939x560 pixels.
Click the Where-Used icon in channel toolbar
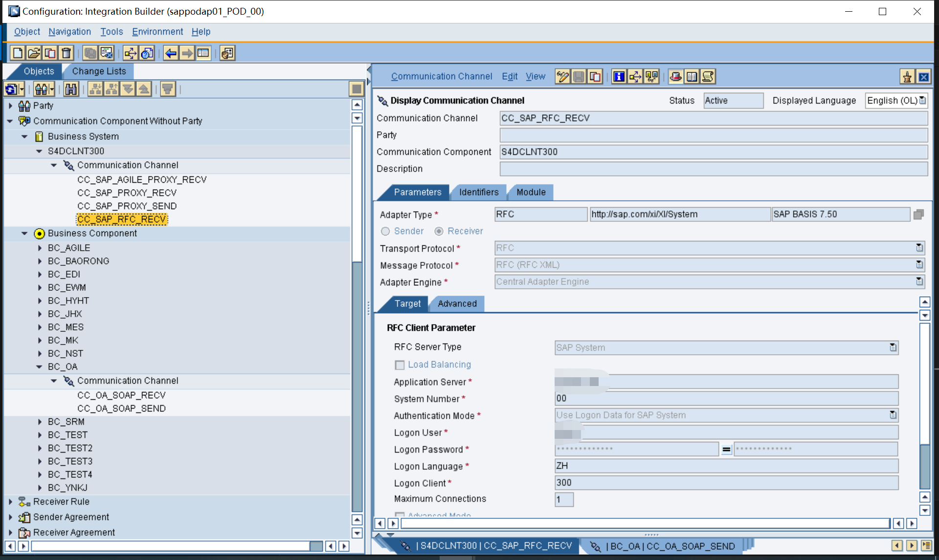(635, 77)
